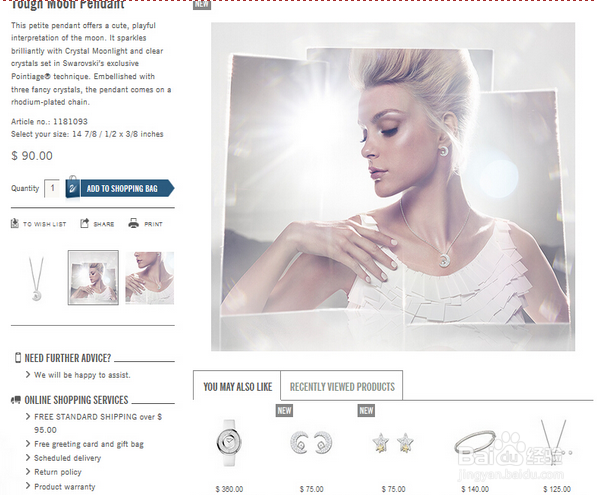Screen dimensions: 597x495
Task: Open the bangle priced $140.00
Action: tap(475, 442)
